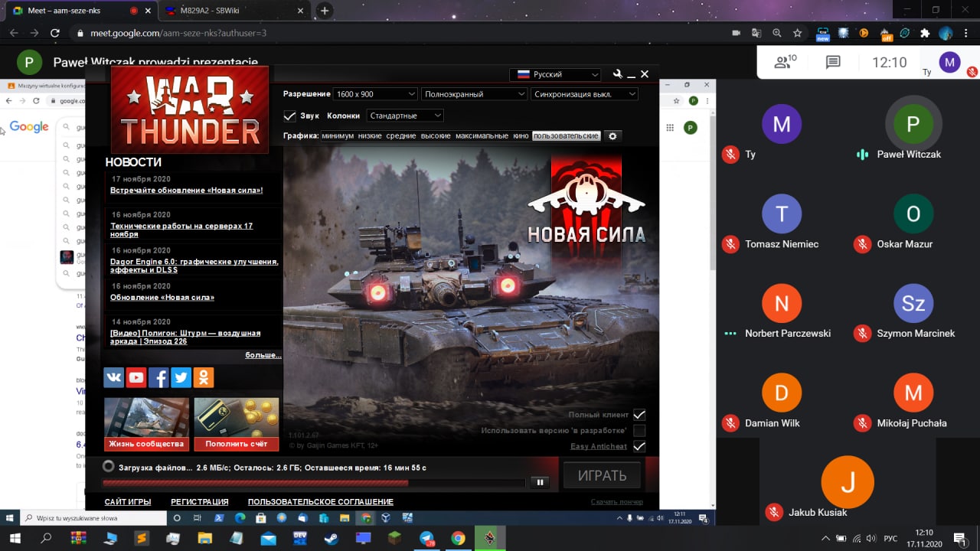Open Windows notification center
Screen dimensions: 980x551
pos(959,539)
